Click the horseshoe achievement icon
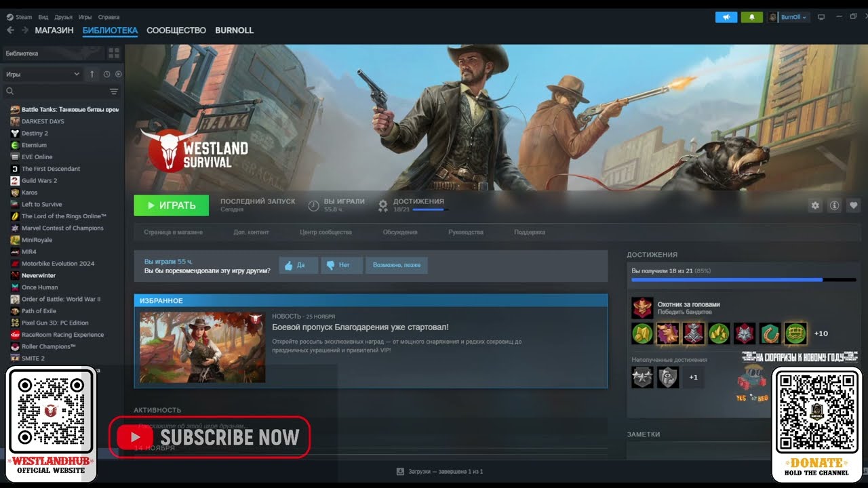868x488 pixels. click(x=770, y=333)
